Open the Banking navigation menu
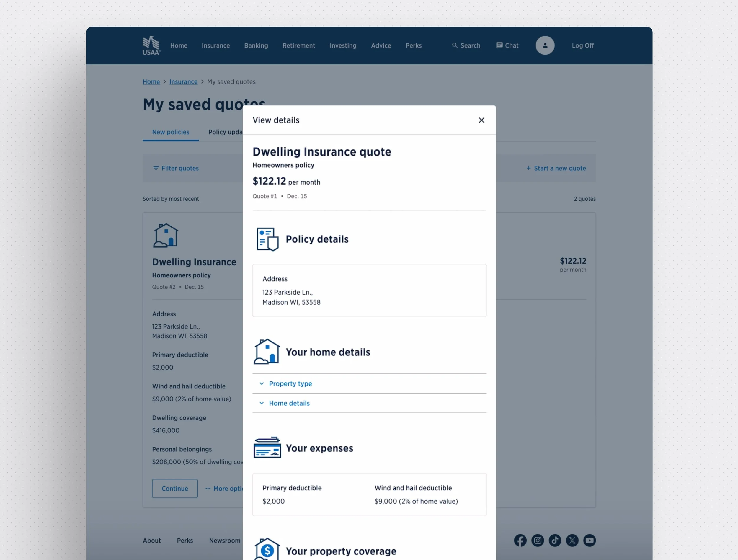 click(x=256, y=45)
